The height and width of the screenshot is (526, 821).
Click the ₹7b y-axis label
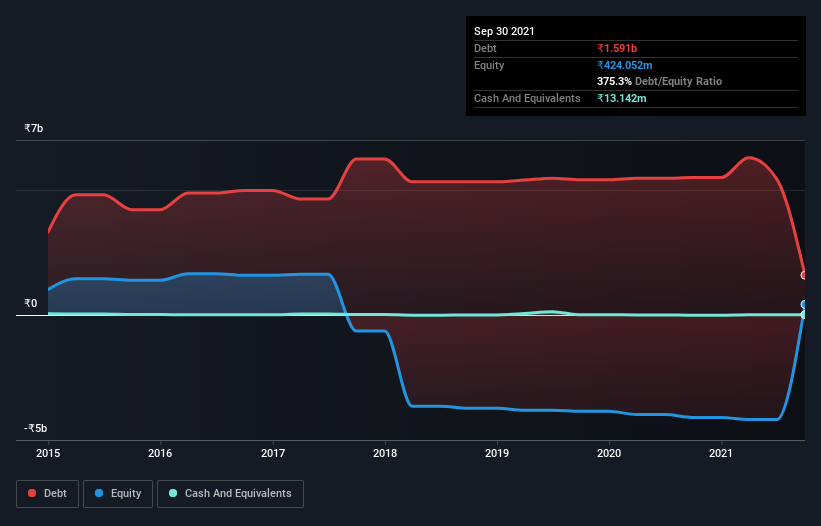click(34, 128)
